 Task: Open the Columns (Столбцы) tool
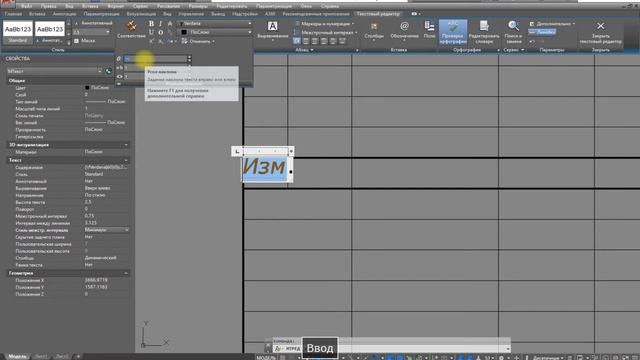point(374,30)
